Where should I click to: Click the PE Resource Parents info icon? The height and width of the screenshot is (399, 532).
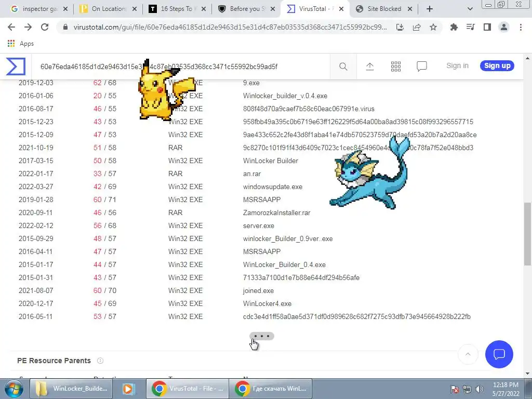coord(100,361)
